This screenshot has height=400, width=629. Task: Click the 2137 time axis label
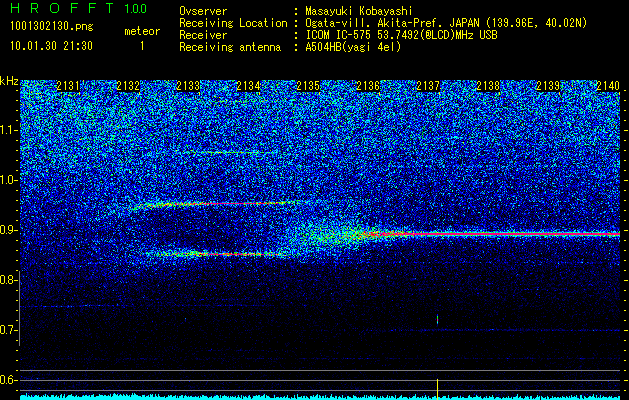click(428, 85)
